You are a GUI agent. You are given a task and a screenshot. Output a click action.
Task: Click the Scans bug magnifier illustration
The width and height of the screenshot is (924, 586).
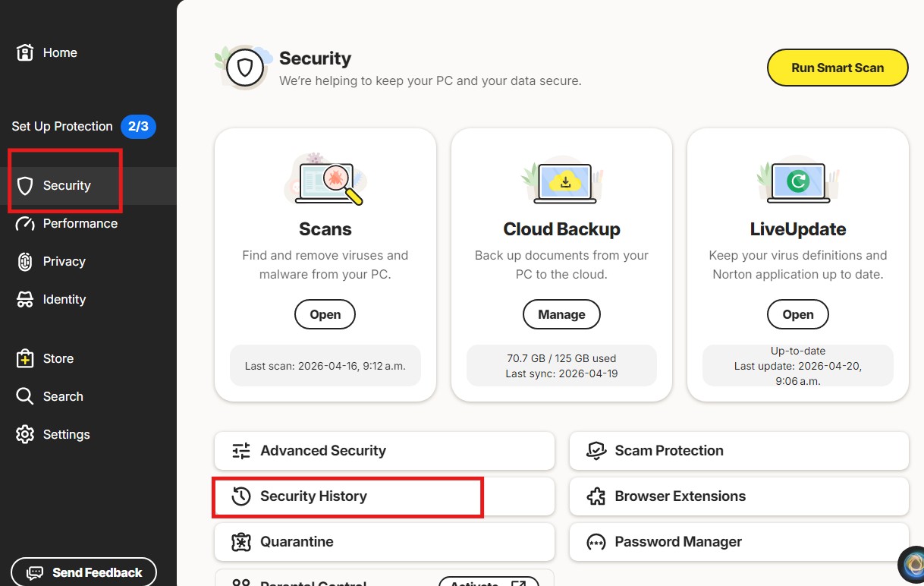click(x=325, y=180)
